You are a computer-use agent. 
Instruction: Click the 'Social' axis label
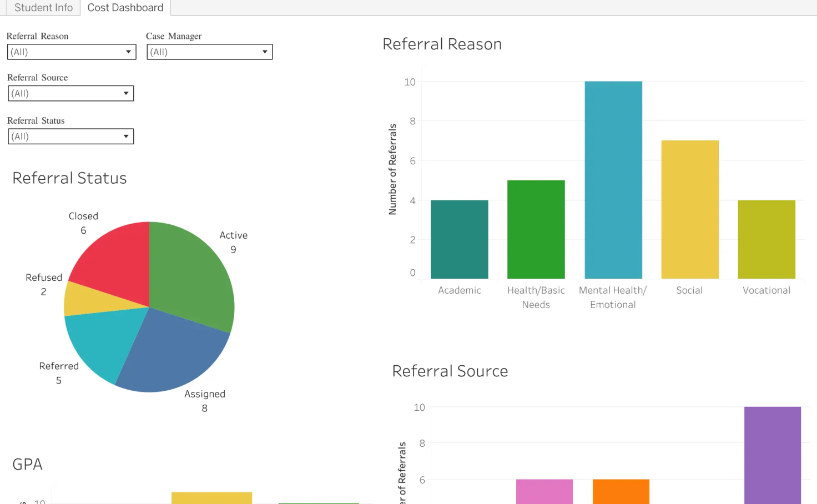pyautogui.click(x=689, y=290)
